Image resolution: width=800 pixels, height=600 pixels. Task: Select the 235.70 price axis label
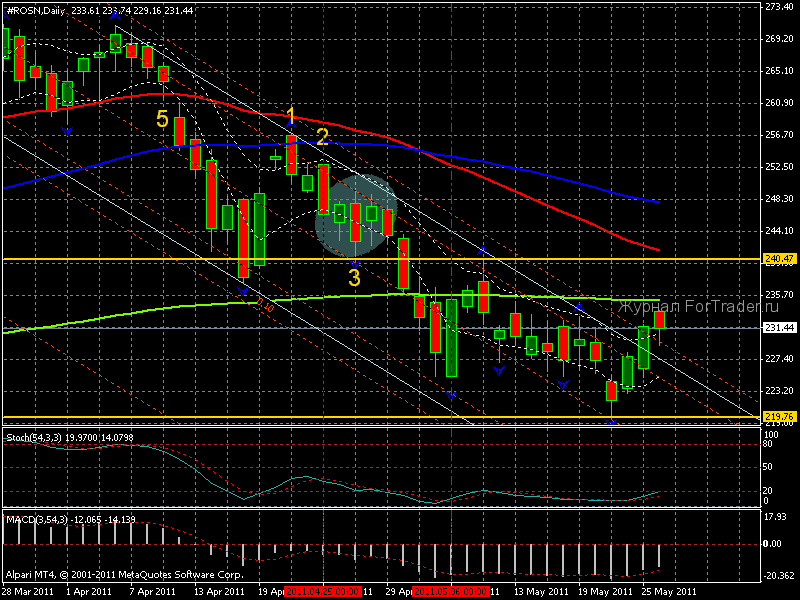[779, 294]
